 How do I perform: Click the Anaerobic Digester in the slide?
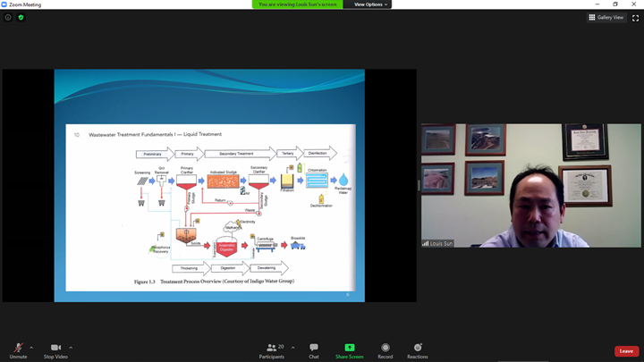click(x=226, y=247)
